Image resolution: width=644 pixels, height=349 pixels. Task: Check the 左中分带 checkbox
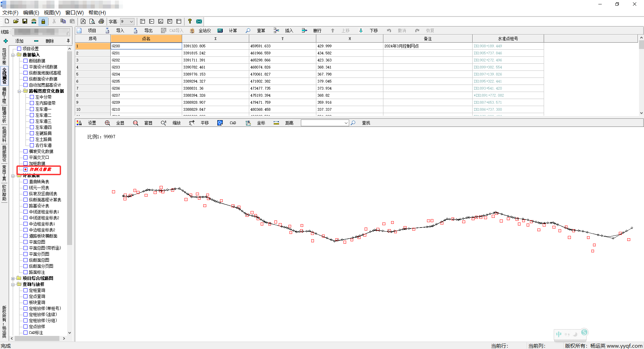(32, 97)
